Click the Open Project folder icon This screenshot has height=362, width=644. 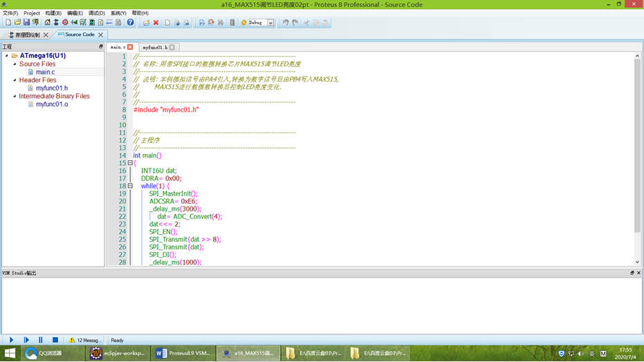pos(17,23)
